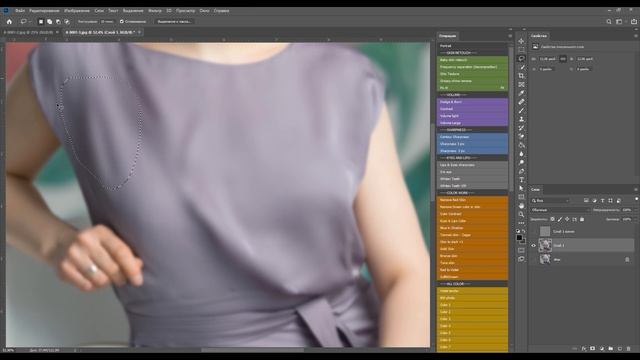Open the blend mode dropdown Обычные
This screenshot has height=360, width=640.
tap(560, 210)
